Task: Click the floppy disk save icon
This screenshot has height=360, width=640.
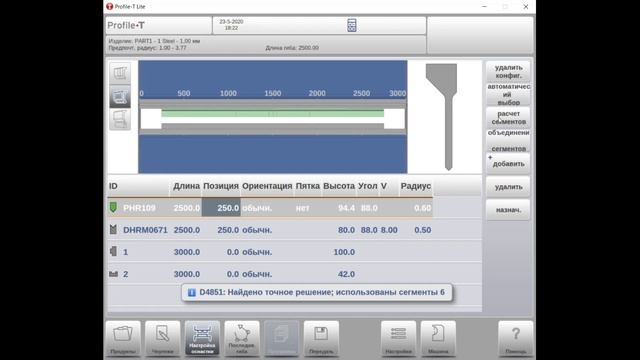Action: click(321, 338)
